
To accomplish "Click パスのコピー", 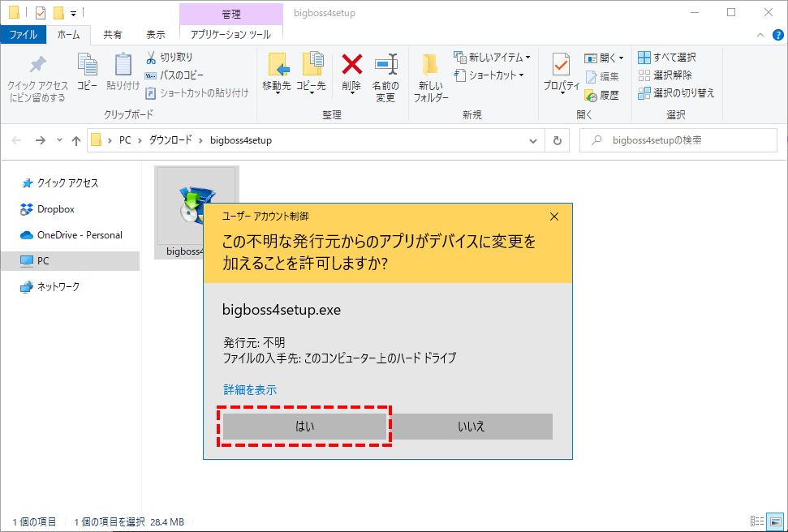I will pos(174,75).
